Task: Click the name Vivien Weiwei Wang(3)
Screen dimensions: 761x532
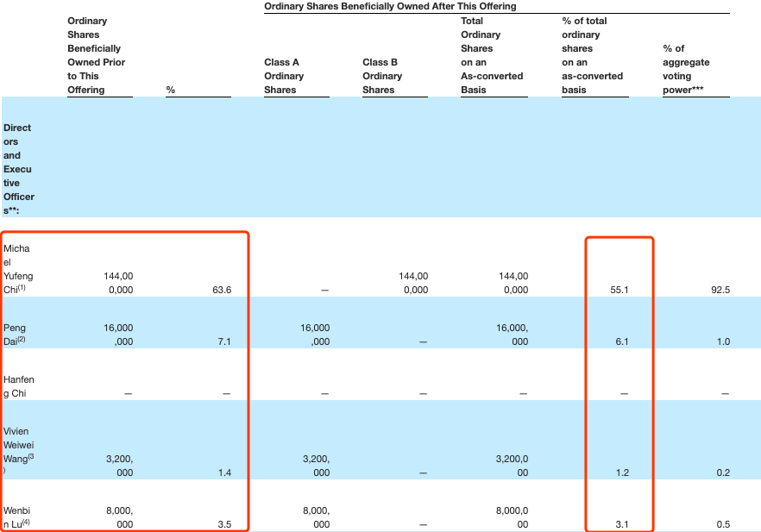Action: coord(18,452)
